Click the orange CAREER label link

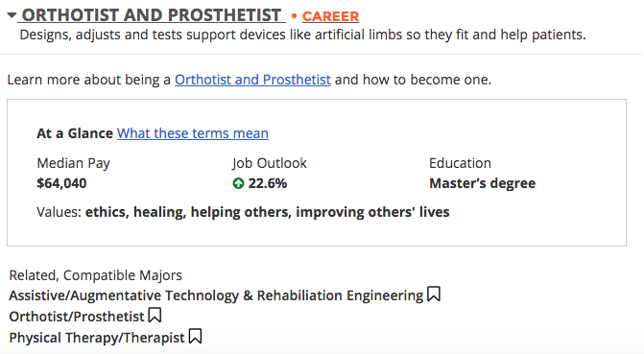coord(330,16)
